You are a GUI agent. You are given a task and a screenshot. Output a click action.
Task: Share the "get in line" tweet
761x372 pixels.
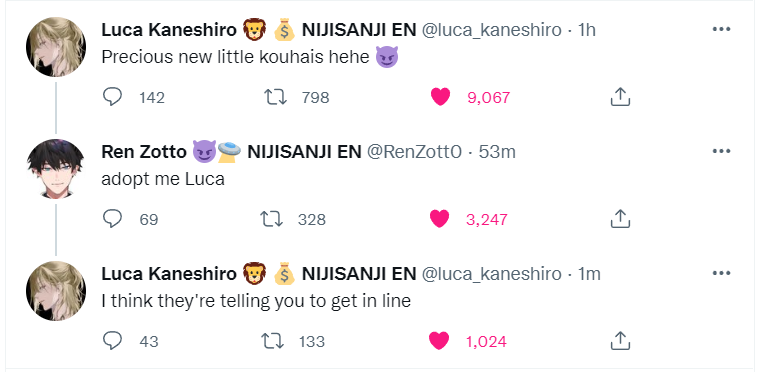620,341
